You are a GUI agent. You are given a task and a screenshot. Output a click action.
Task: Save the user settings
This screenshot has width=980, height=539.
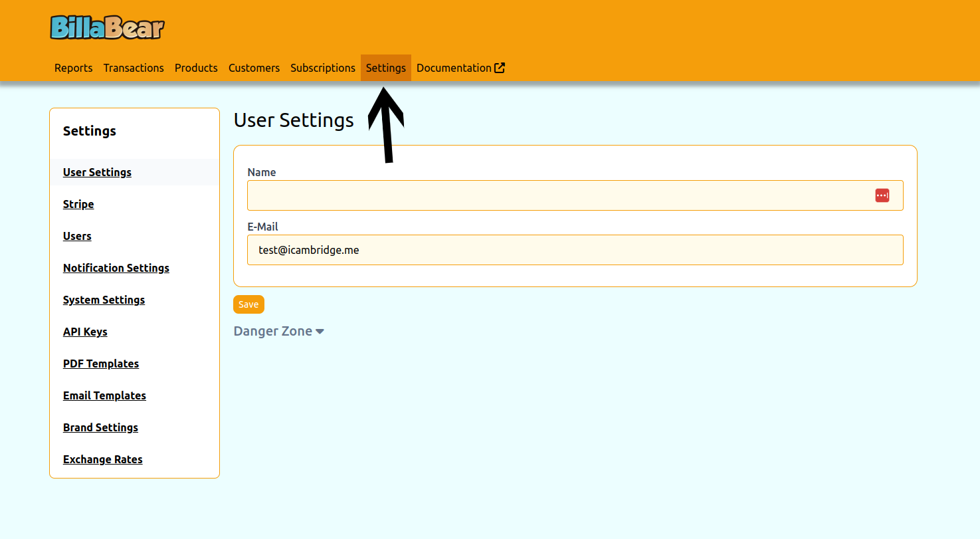pos(248,304)
